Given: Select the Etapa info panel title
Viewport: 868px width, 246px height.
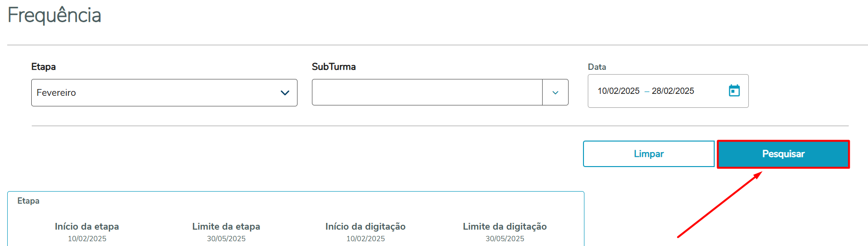Looking at the screenshot, I should (28, 201).
